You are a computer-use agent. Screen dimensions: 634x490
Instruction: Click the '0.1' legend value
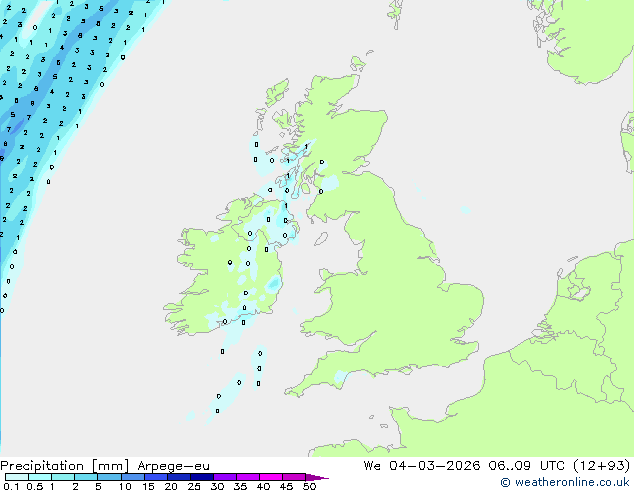tap(11, 486)
